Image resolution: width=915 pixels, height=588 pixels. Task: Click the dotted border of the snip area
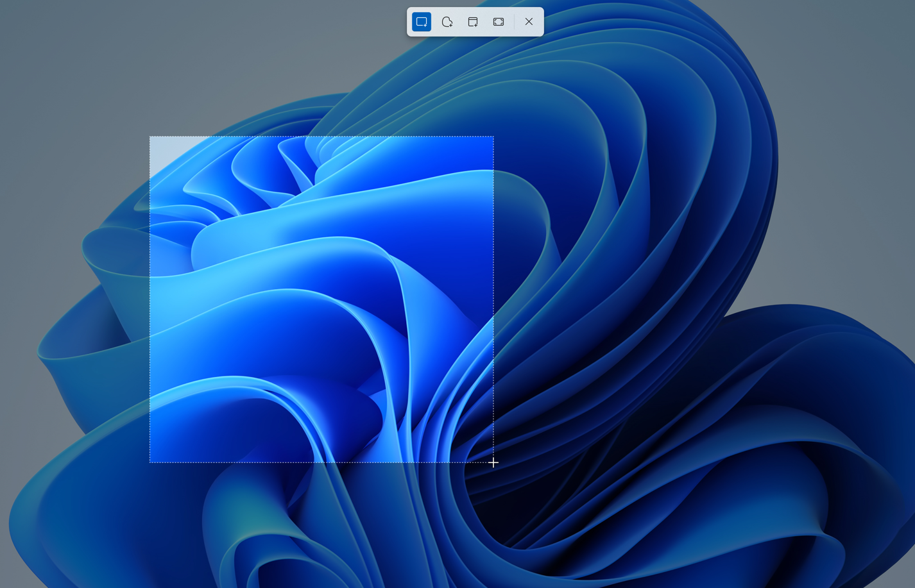(321, 137)
